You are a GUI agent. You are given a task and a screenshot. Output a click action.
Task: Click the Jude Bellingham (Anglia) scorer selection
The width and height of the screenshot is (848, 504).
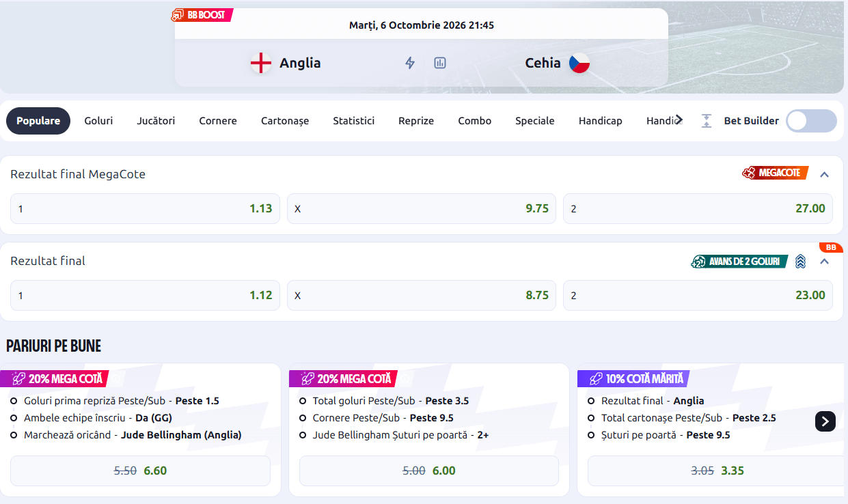[181, 435]
